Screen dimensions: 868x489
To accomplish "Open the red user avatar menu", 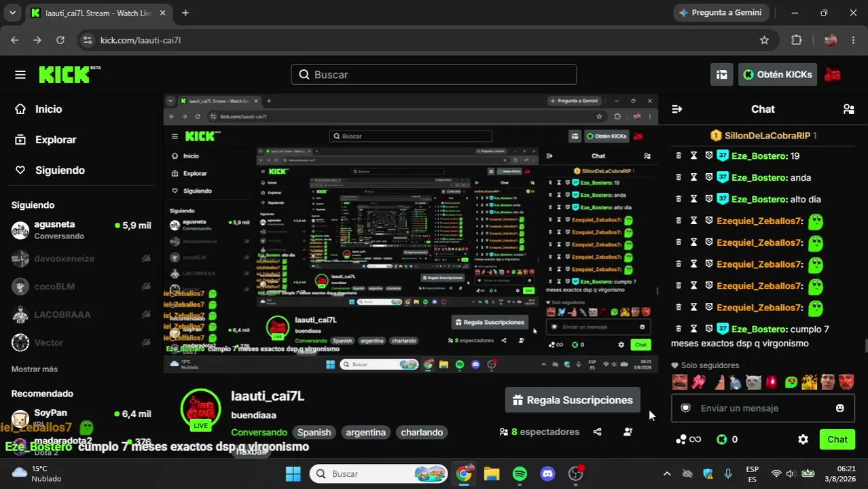I will coord(833,75).
